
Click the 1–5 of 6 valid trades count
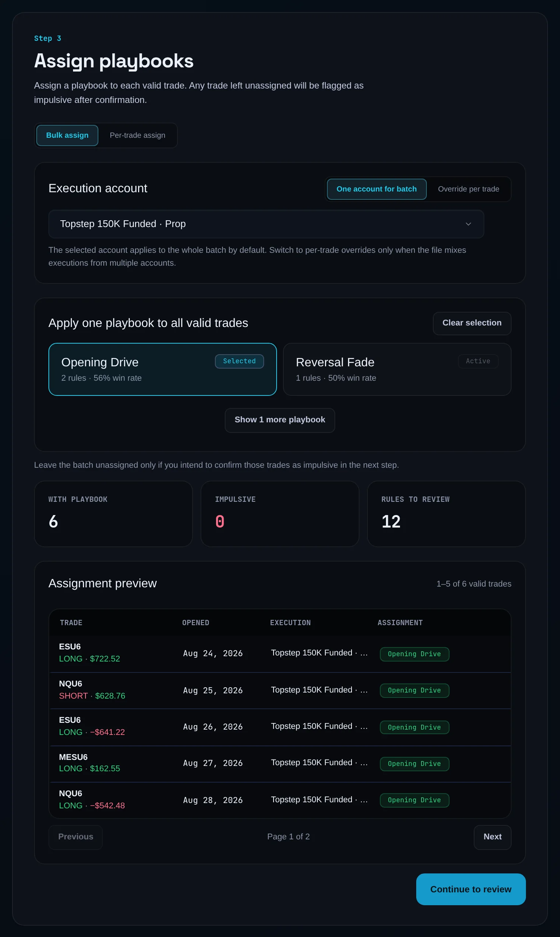pos(474,584)
